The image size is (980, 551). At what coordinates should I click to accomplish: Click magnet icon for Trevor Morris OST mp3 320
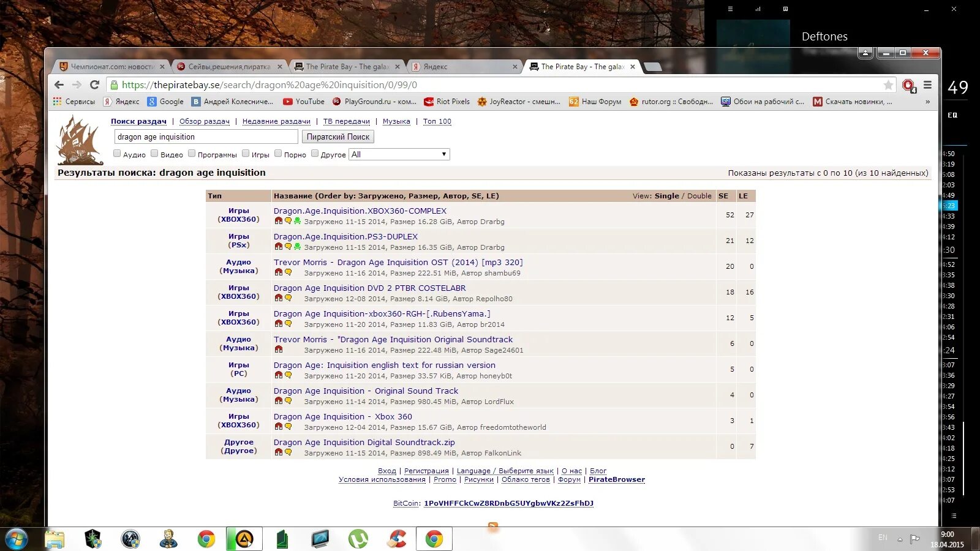click(x=279, y=272)
